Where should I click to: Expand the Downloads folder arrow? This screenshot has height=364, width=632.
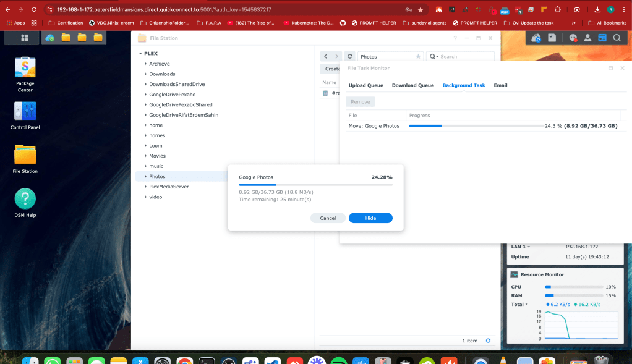pos(145,74)
